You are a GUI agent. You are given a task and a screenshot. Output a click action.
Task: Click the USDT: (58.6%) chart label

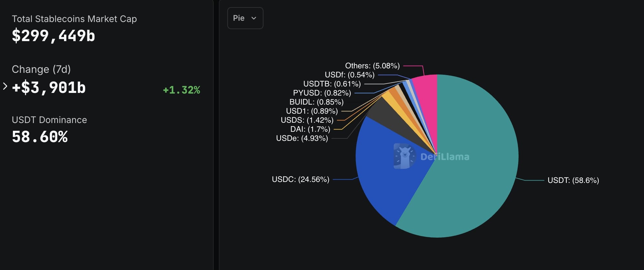click(573, 180)
